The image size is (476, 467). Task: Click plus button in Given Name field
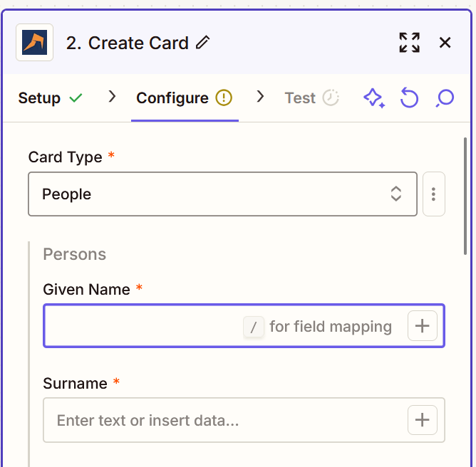[x=423, y=326]
